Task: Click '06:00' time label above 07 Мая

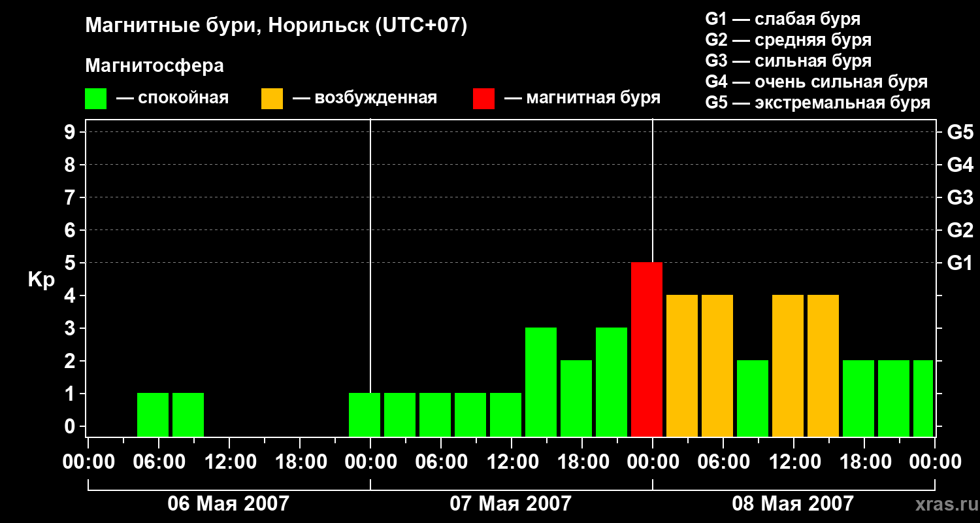Action: 441,462
